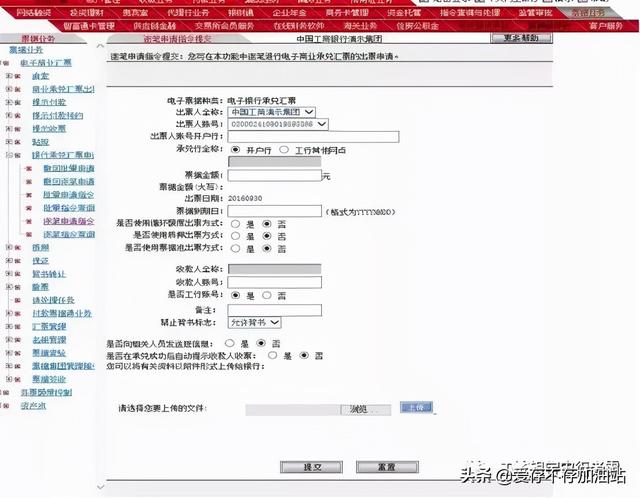Viewport: 640px width, 498px height.
Task: Click the 票据到期日 input field
Action: click(274, 211)
